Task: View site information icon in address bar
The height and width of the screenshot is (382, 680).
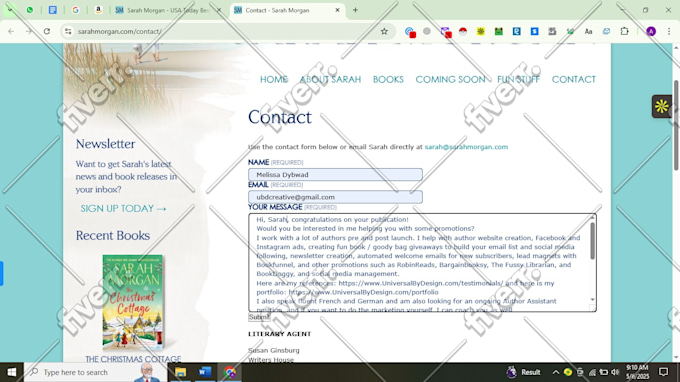Action: pyautogui.click(x=68, y=31)
